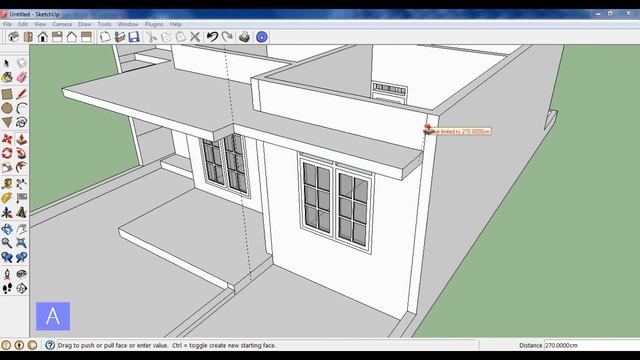Click the status bar help question icon
This screenshot has width=640, height=360.
pos(50,345)
